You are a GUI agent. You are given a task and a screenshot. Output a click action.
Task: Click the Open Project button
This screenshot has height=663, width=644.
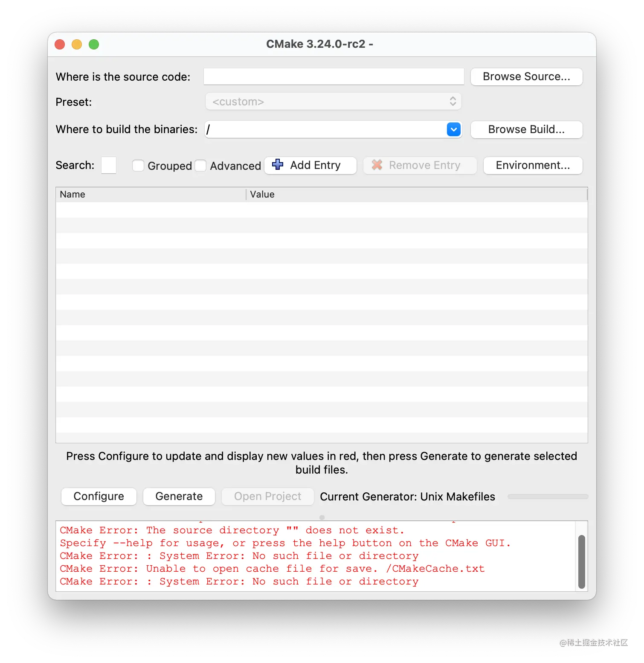point(268,497)
